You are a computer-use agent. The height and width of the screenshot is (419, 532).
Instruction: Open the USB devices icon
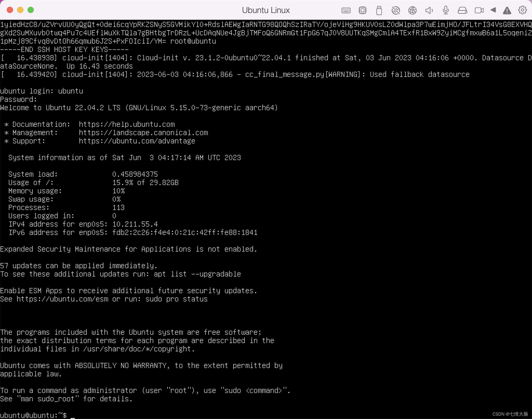(x=379, y=10)
